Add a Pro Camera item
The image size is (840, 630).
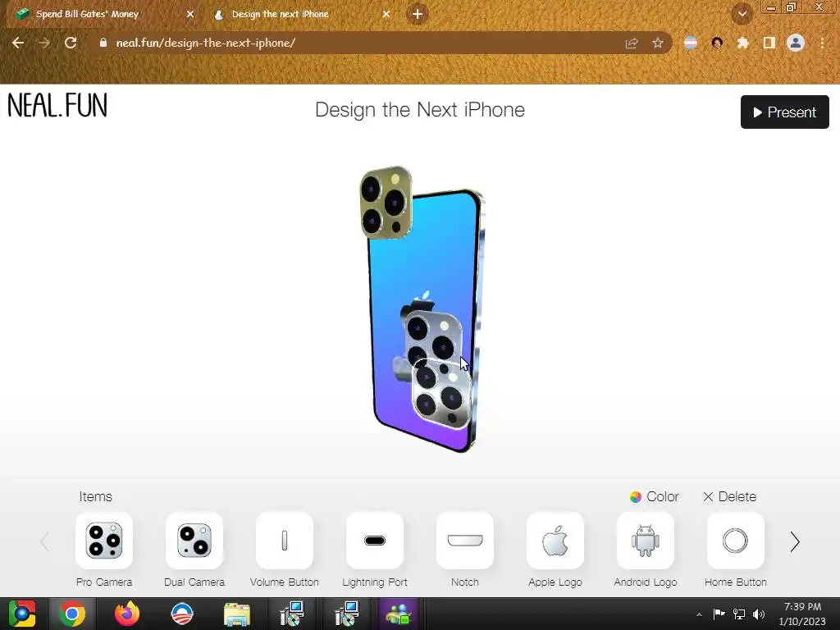point(104,541)
